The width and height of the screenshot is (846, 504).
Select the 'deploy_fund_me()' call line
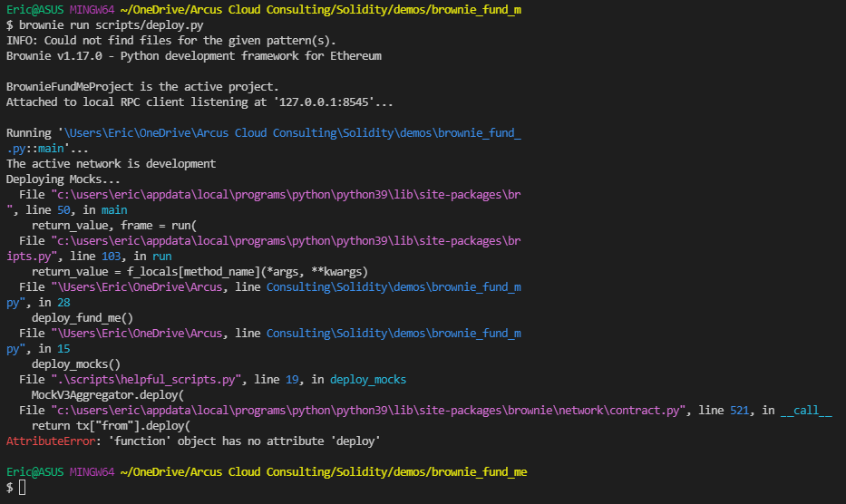[83, 318]
